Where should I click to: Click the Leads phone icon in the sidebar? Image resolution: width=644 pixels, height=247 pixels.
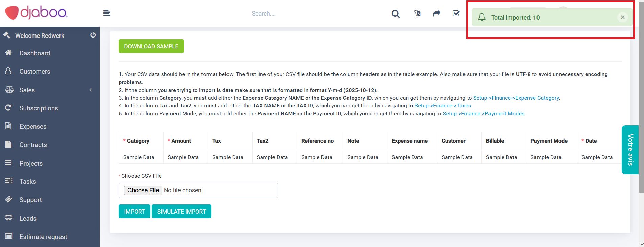[x=8, y=218]
